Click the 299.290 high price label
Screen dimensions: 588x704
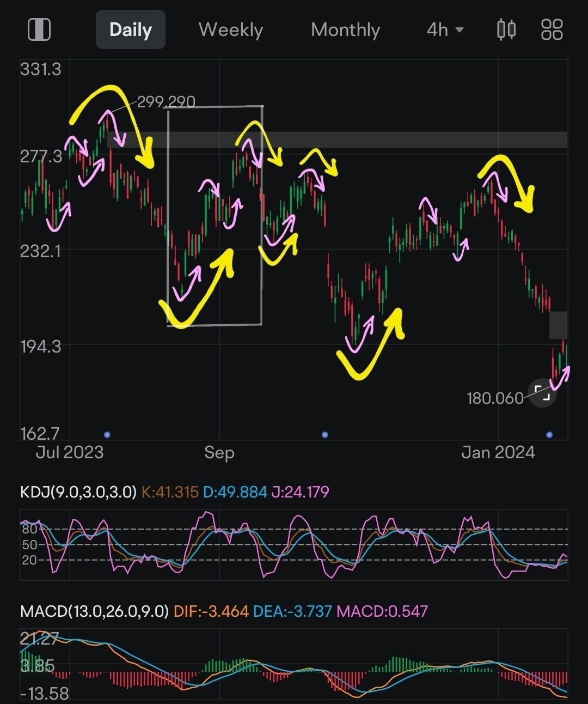[166, 102]
